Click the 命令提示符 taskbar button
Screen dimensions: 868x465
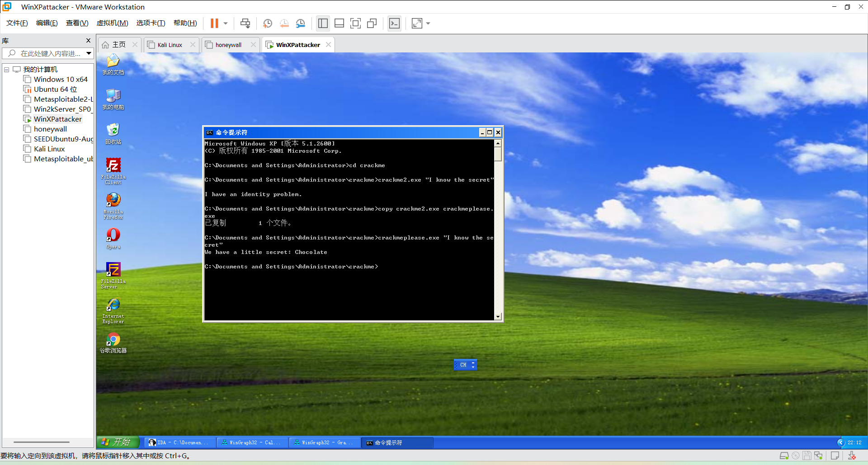coord(396,442)
